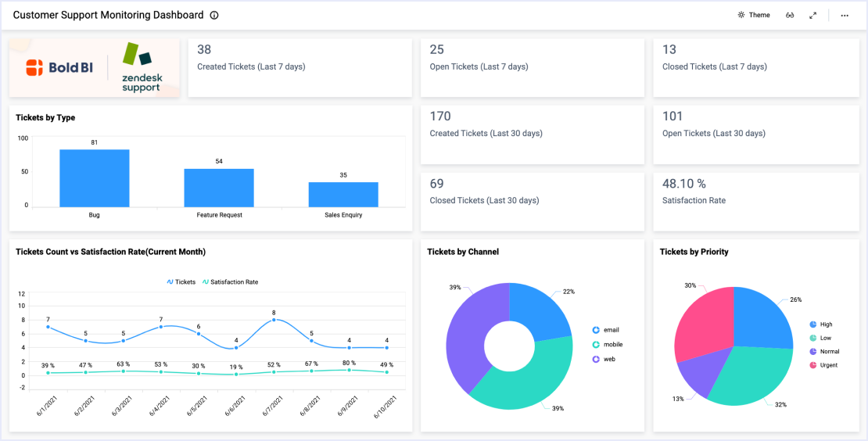The image size is (868, 441).
Task: Enter fullscreen with the expand arrows icon
Action: (812, 15)
